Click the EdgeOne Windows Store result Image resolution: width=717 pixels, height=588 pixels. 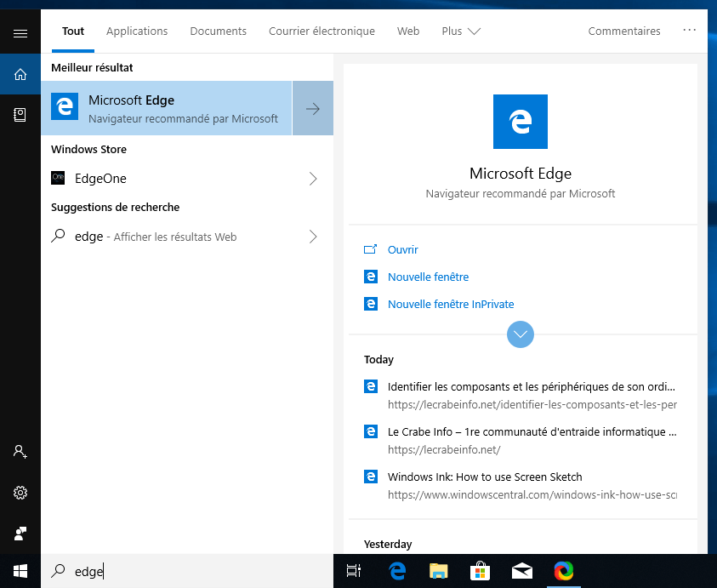187,179
